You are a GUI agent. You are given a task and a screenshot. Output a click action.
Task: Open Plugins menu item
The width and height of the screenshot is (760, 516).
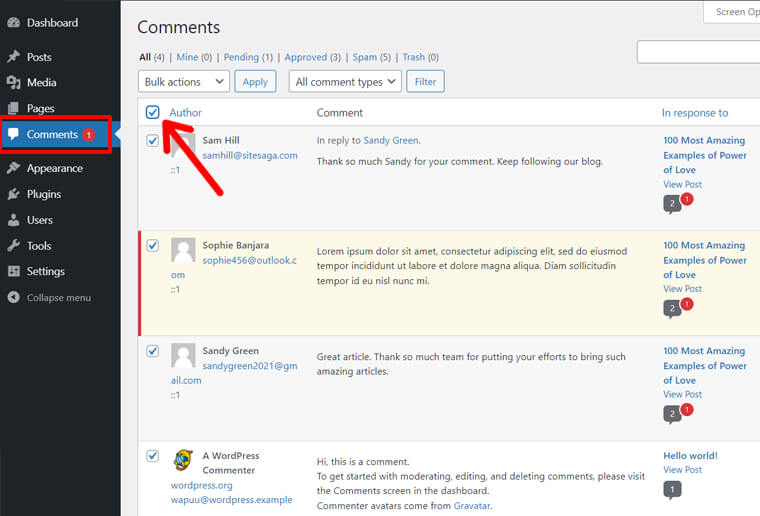44,194
